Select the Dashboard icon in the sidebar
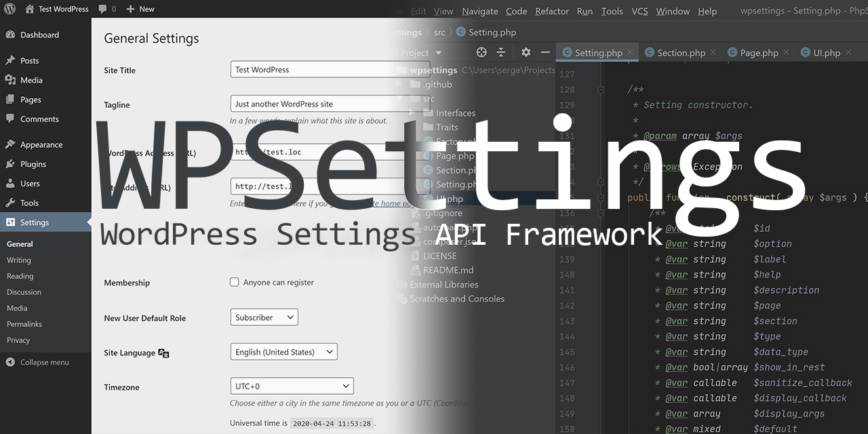 click(11, 33)
